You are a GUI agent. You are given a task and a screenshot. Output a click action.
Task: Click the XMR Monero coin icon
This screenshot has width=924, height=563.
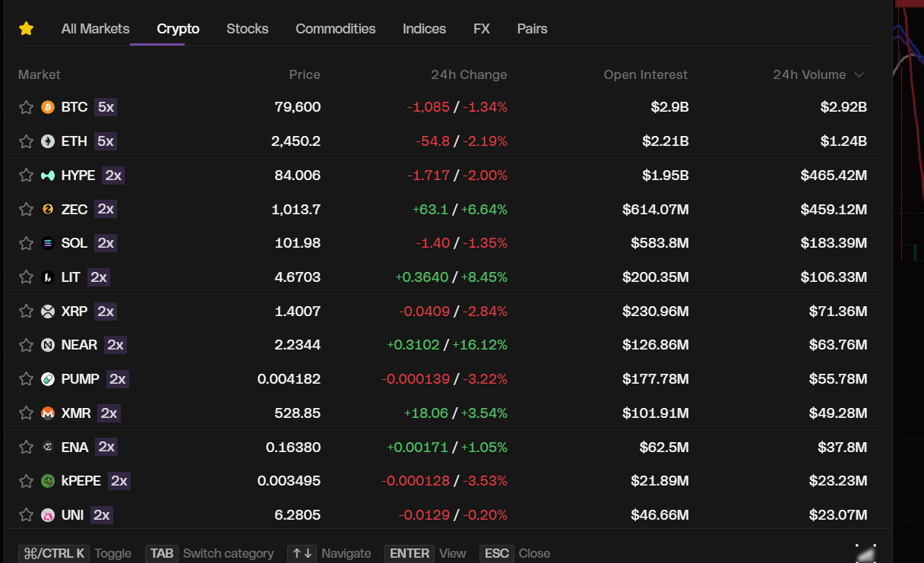(48, 413)
